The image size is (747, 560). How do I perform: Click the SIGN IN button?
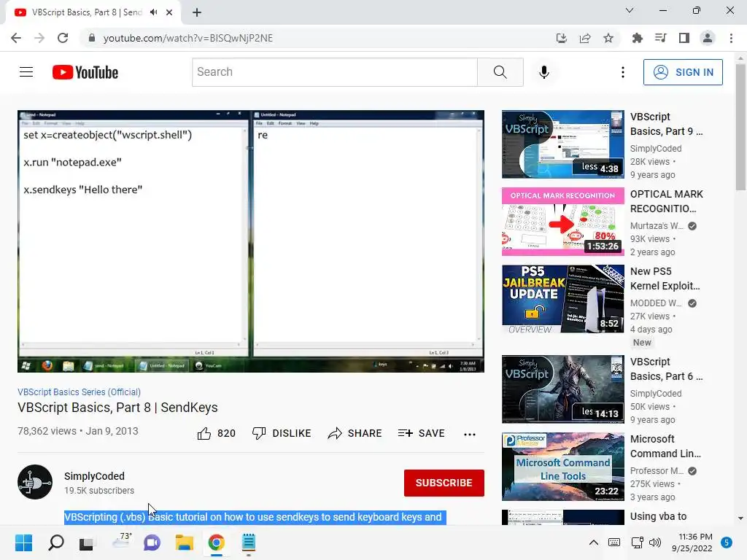tap(683, 72)
